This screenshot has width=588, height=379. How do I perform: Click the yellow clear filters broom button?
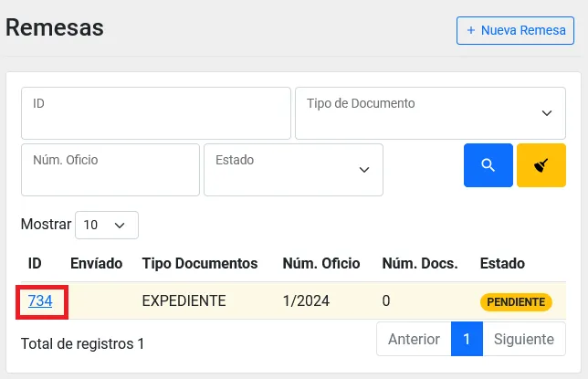[x=541, y=165]
